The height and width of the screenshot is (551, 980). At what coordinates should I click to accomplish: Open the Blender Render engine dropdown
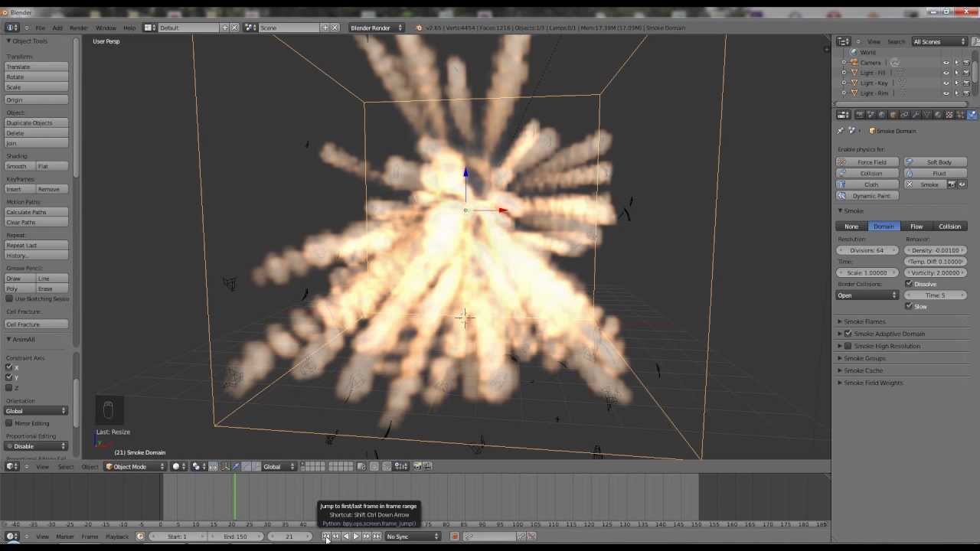(375, 28)
